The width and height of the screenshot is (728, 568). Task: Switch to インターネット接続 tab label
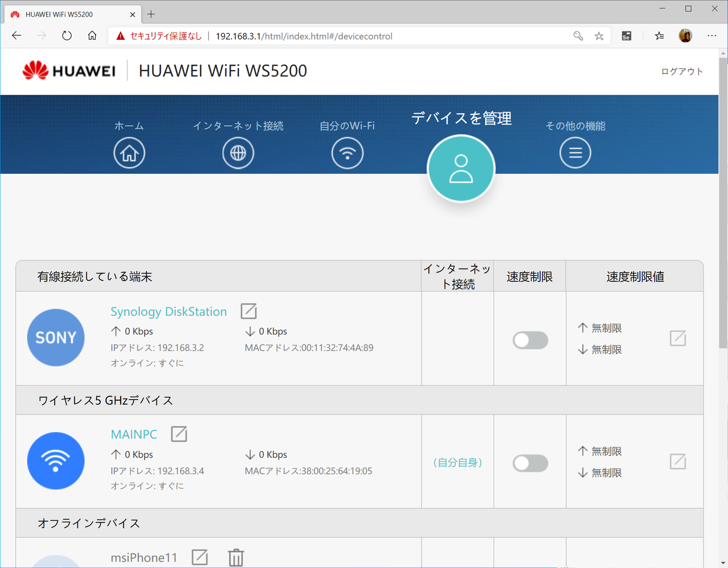238,126
